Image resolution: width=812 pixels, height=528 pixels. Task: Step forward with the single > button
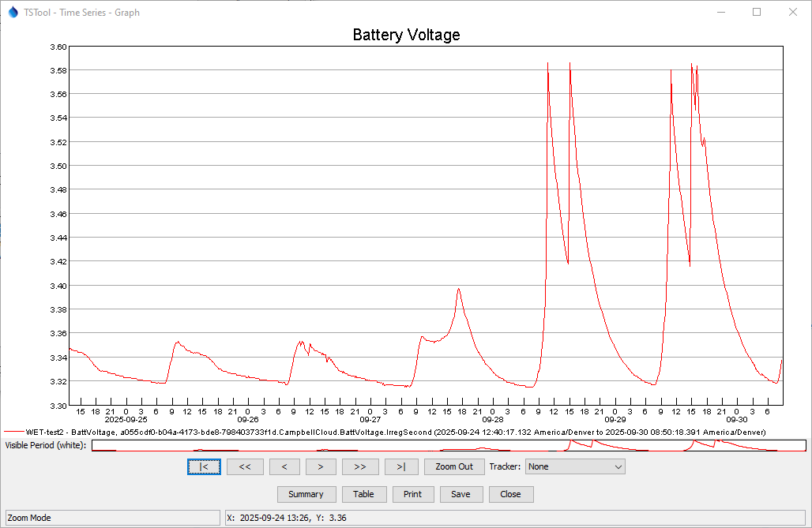[x=321, y=466]
